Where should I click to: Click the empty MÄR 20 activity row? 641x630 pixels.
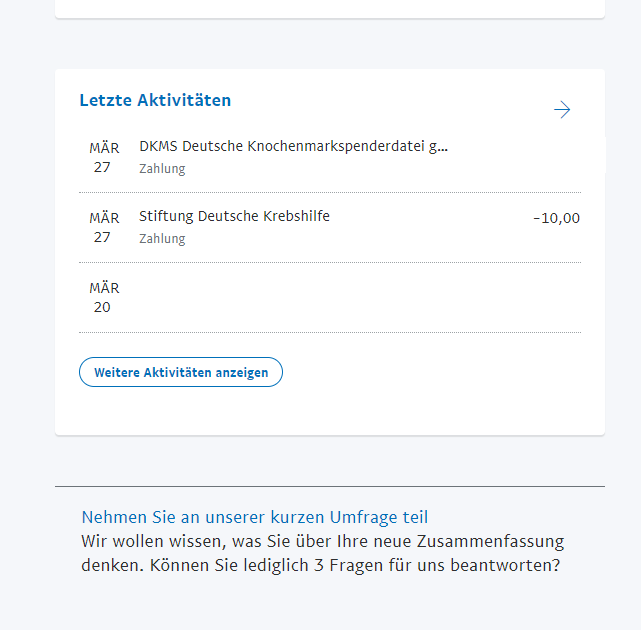click(x=330, y=298)
